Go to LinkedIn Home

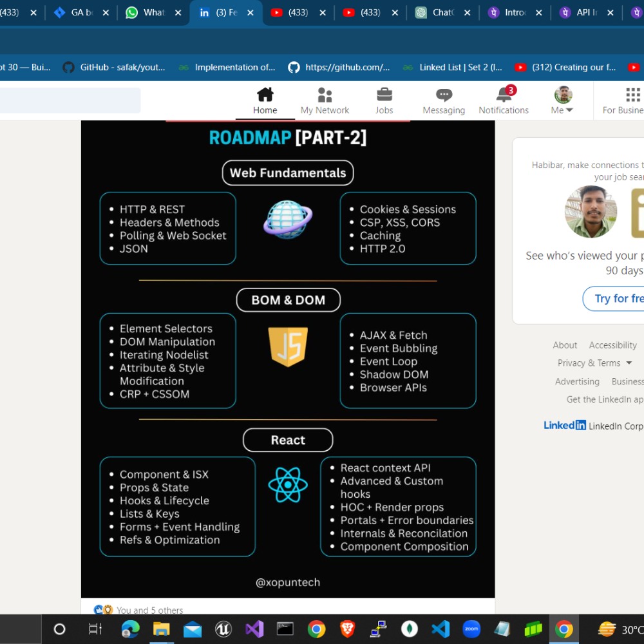(x=265, y=101)
